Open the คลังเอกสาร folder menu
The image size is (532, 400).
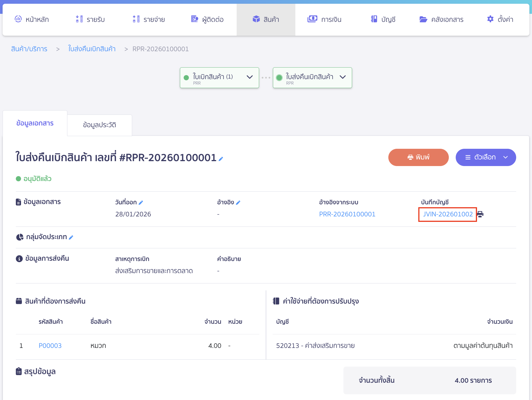(441, 20)
